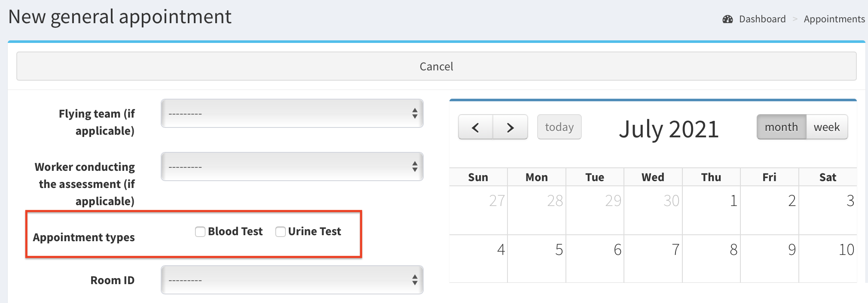
Task: Open the Dashboard breadcrumb link
Action: (762, 19)
